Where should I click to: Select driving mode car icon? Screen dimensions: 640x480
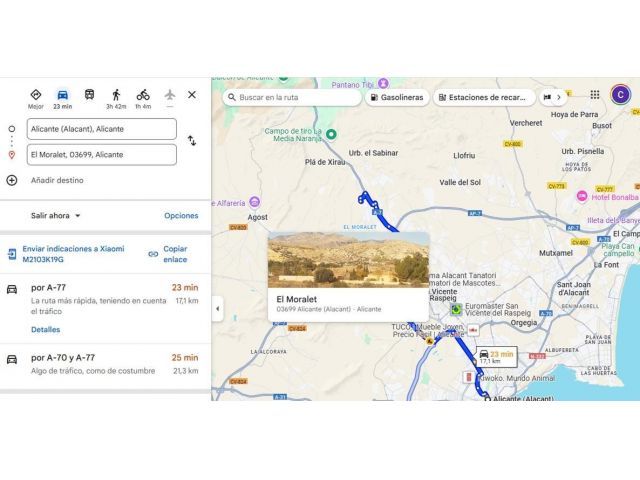(x=62, y=95)
